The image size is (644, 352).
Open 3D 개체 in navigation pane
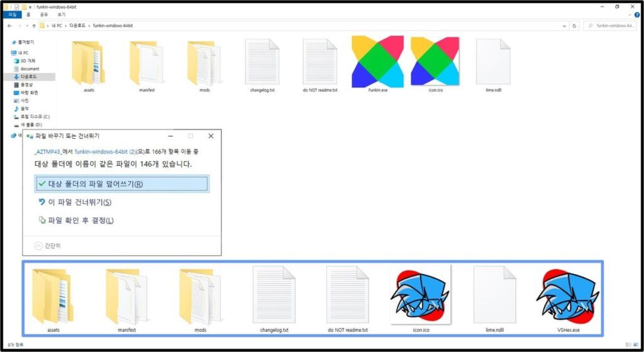coord(25,61)
